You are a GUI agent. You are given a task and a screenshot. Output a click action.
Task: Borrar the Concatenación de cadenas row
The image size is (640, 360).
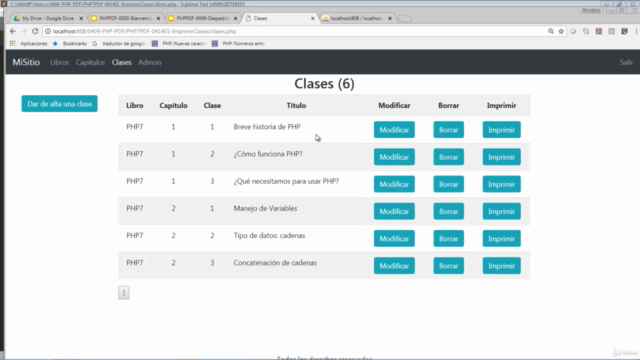(449, 266)
